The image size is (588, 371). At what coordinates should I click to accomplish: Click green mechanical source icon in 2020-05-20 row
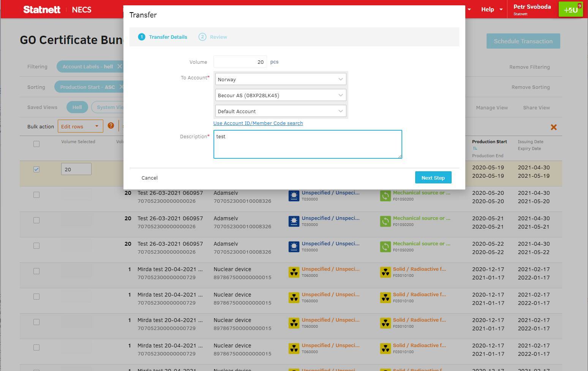pyautogui.click(x=386, y=196)
